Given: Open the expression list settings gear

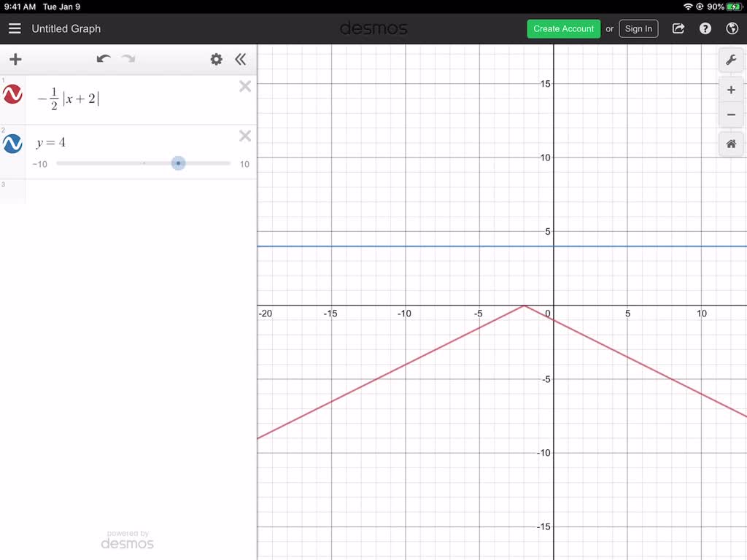Looking at the screenshot, I should tap(216, 60).
